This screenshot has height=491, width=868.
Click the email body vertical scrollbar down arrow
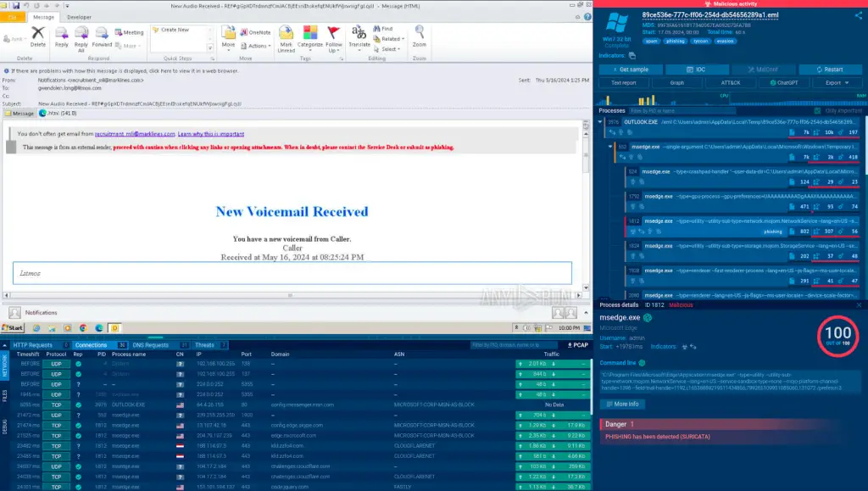click(586, 287)
